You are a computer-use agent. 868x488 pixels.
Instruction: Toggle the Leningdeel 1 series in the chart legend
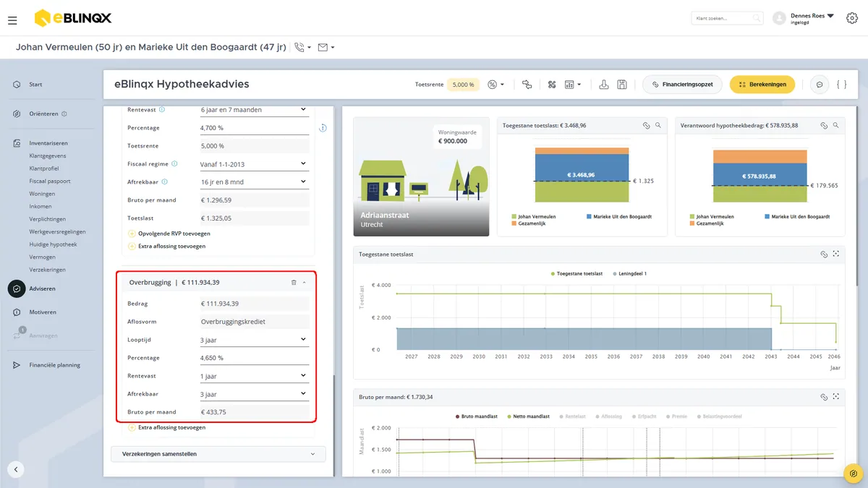click(x=629, y=274)
